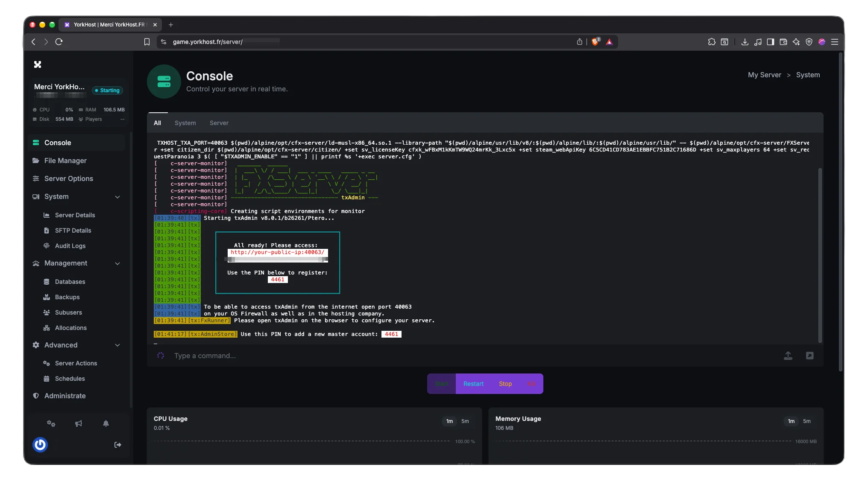
Task: Collapse the Advanced sidebar section
Action: pyautogui.click(x=117, y=345)
